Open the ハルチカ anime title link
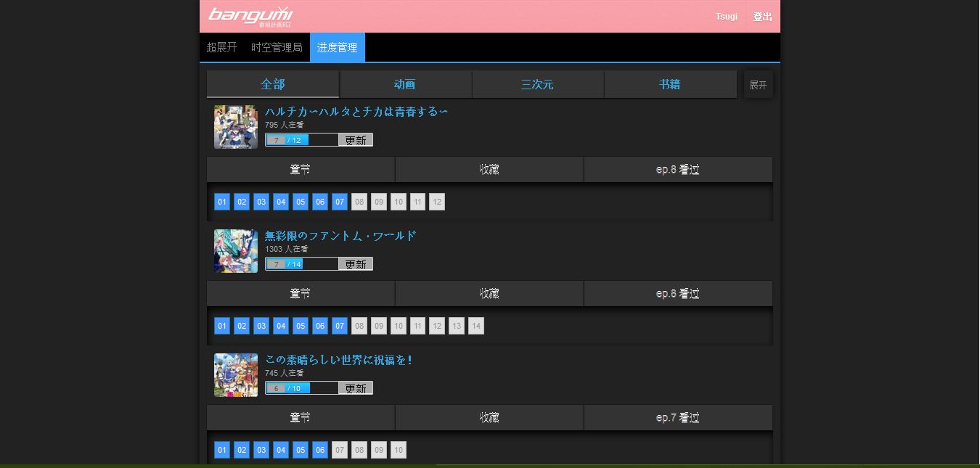The image size is (980, 468). click(x=356, y=112)
